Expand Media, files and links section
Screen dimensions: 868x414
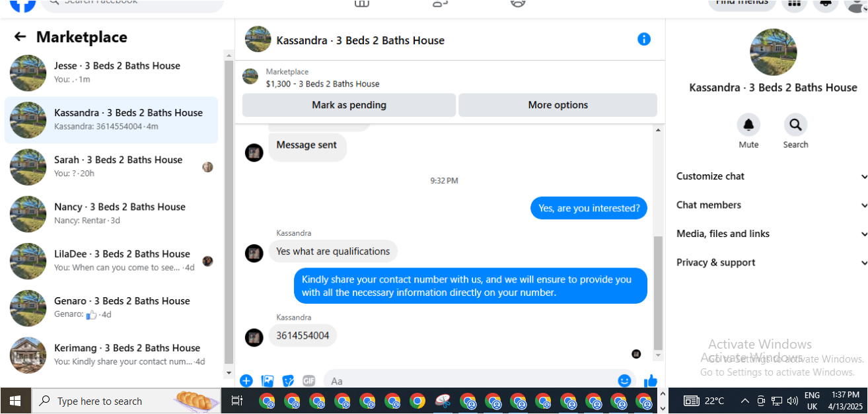[x=771, y=234]
